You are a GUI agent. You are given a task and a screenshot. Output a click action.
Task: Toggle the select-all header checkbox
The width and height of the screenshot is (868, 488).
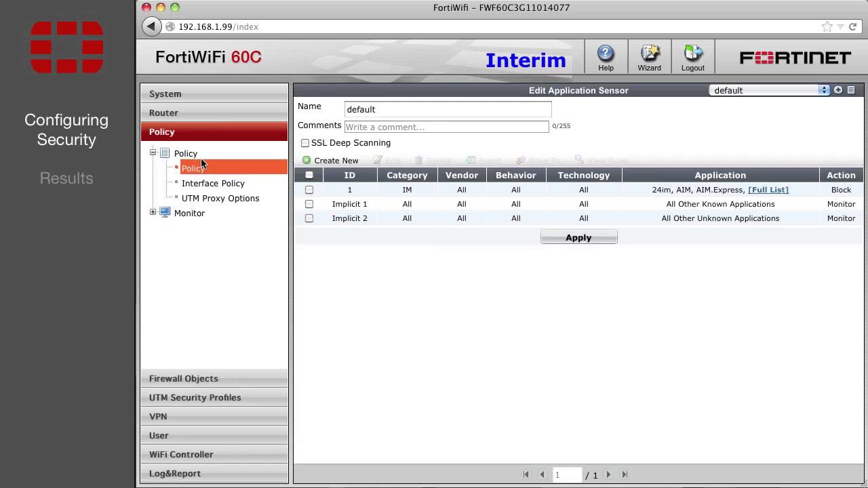309,175
